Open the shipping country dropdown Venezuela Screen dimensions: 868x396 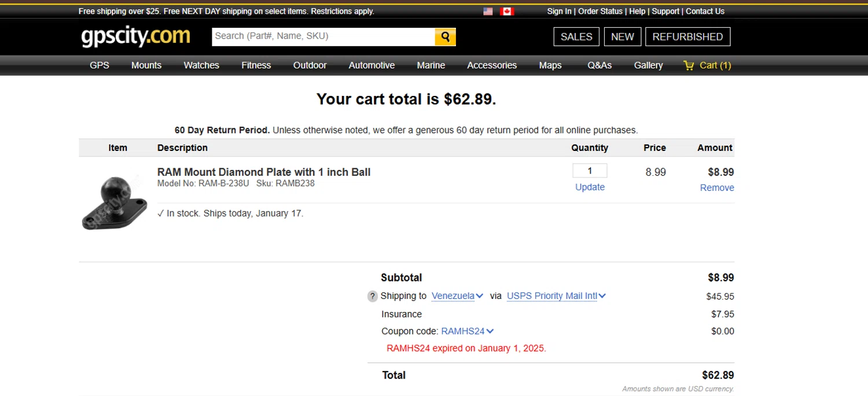(457, 296)
